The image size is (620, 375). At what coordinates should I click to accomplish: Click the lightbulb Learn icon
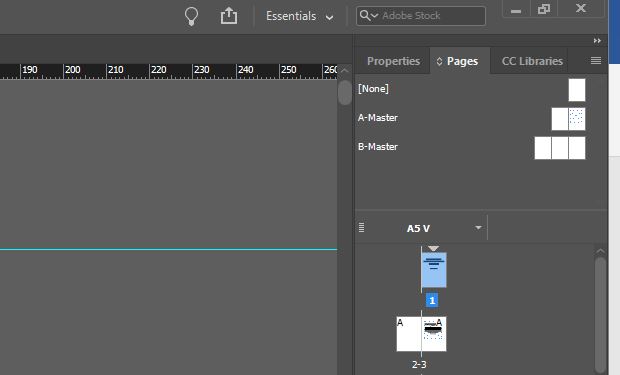[191, 17]
